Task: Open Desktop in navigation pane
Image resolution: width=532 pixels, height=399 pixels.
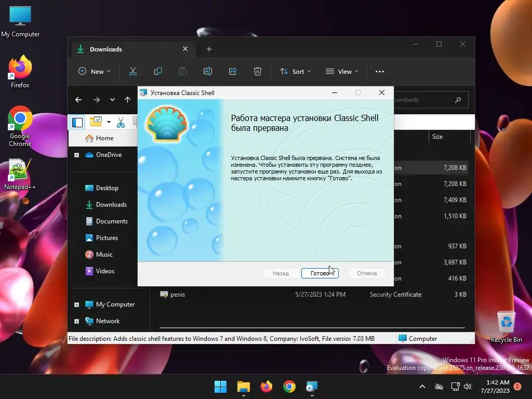Action: (x=107, y=188)
